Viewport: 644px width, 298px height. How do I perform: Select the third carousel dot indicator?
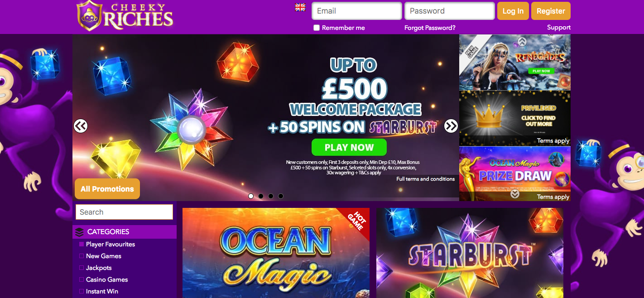271,196
